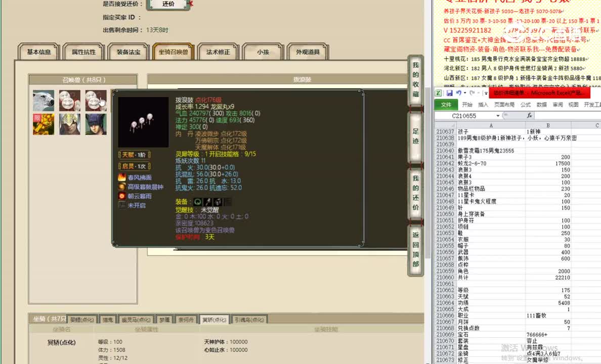Click the 朝云暮雨 red skill icon
601x364 pixels.
pyautogui.click(x=122, y=196)
